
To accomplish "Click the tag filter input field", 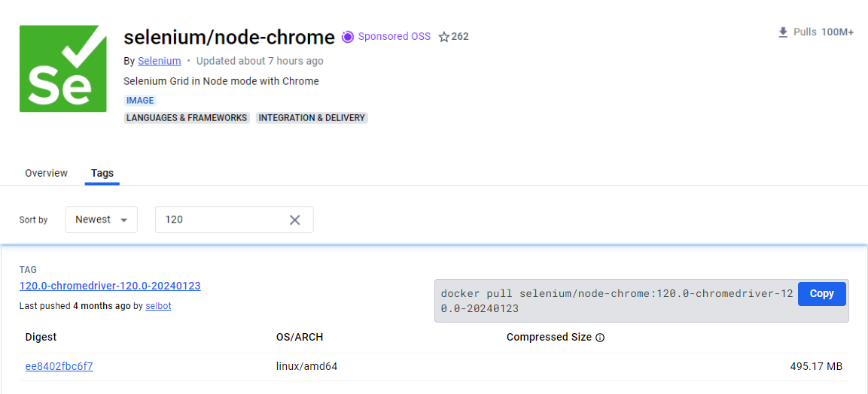I will coord(222,220).
